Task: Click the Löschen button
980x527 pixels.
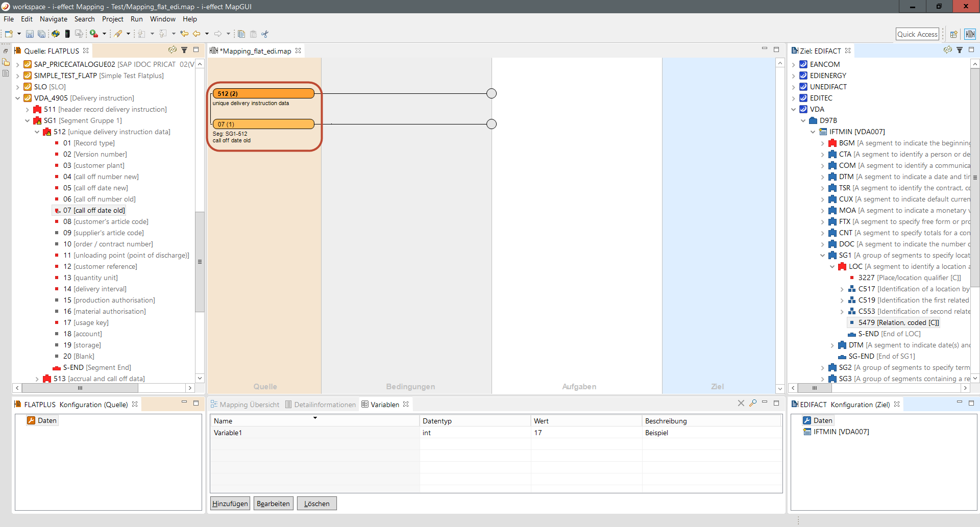Action: click(x=316, y=504)
